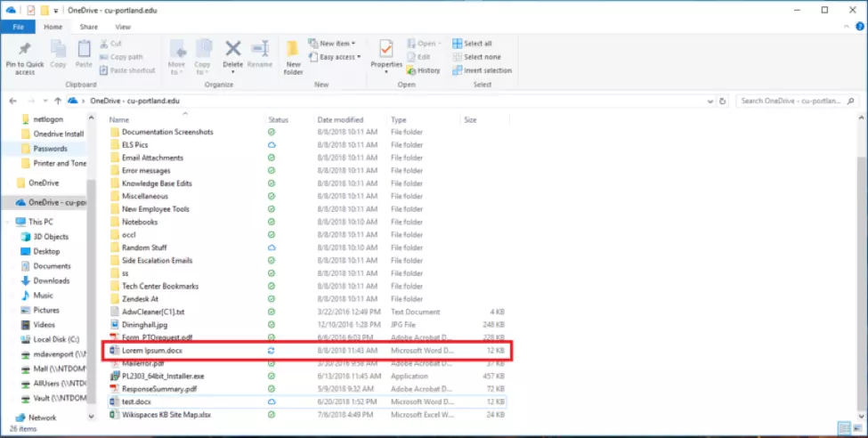Switch to the Home ribbon tab
This screenshot has height=438, width=868.
53,27
